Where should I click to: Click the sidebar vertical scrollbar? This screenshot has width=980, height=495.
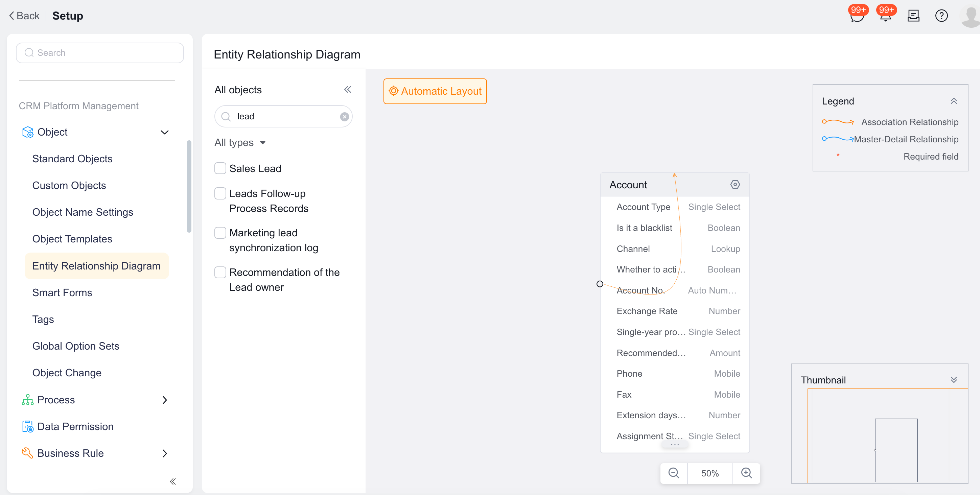pos(189,186)
